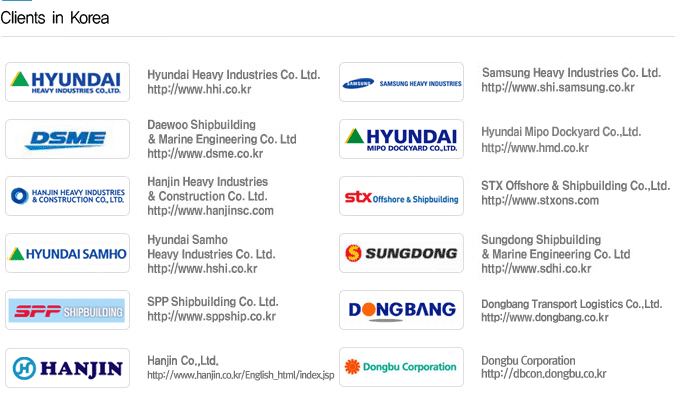
Task: Open the http://dbcon.dongbu.co.kr link
Action: point(544,374)
